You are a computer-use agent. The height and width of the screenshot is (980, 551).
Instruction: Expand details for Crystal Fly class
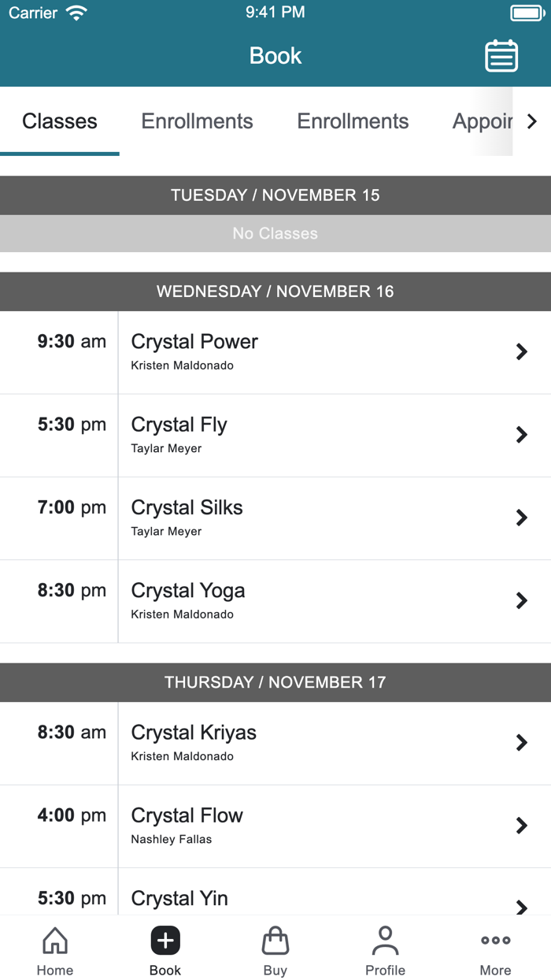click(521, 435)
